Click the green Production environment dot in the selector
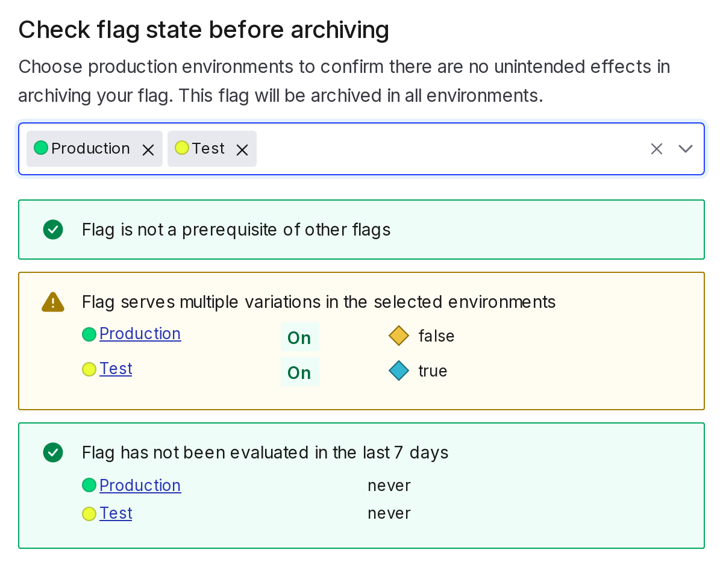The image size is (723, 588). point(40,147)
